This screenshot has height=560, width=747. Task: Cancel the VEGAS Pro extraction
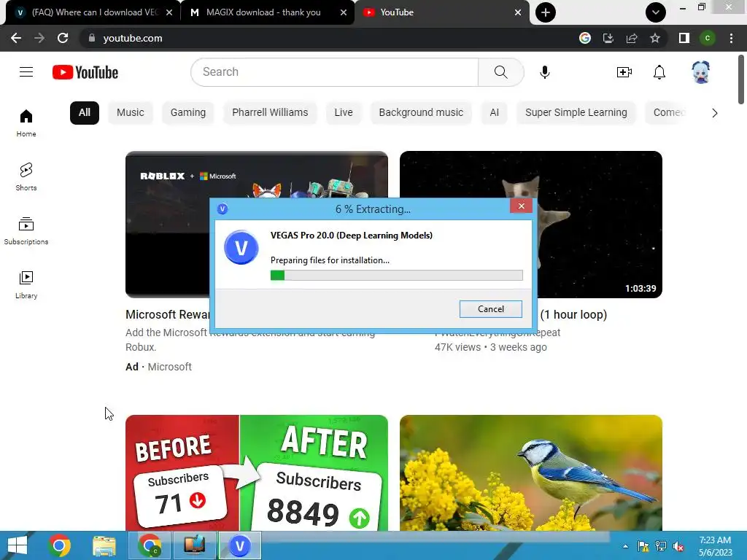point(491,309)
